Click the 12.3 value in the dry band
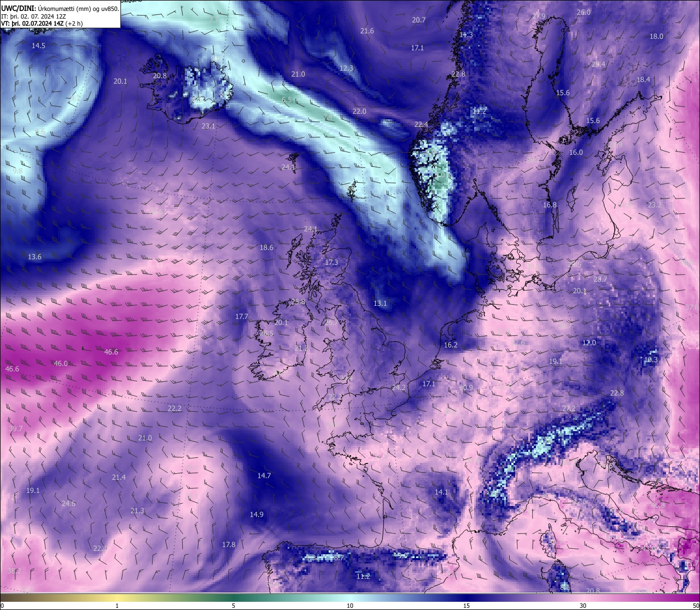The image size is (700, 610). pos(346,68)
